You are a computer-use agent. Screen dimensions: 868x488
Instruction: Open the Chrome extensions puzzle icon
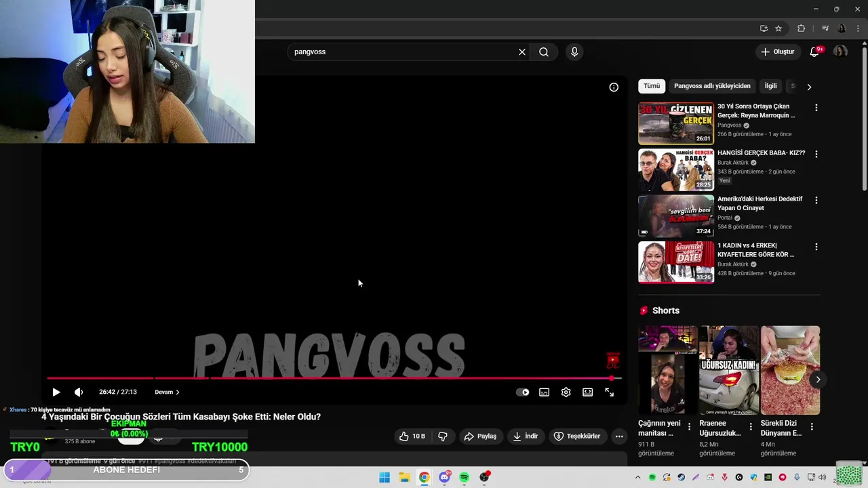pyautogui.click(x=801, y=28)
